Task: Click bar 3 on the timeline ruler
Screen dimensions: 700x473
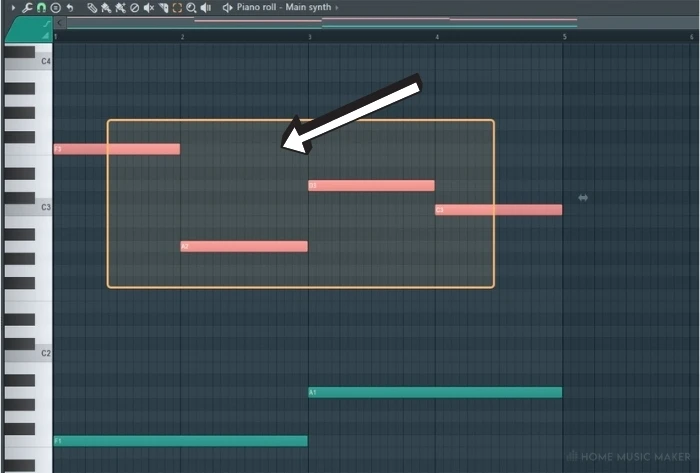Action: click(x=310, y=37)
